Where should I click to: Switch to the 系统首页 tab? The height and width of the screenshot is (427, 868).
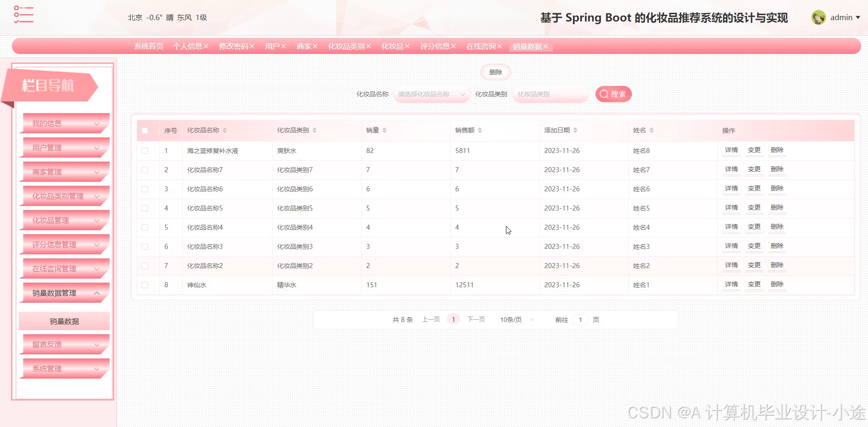148,46
